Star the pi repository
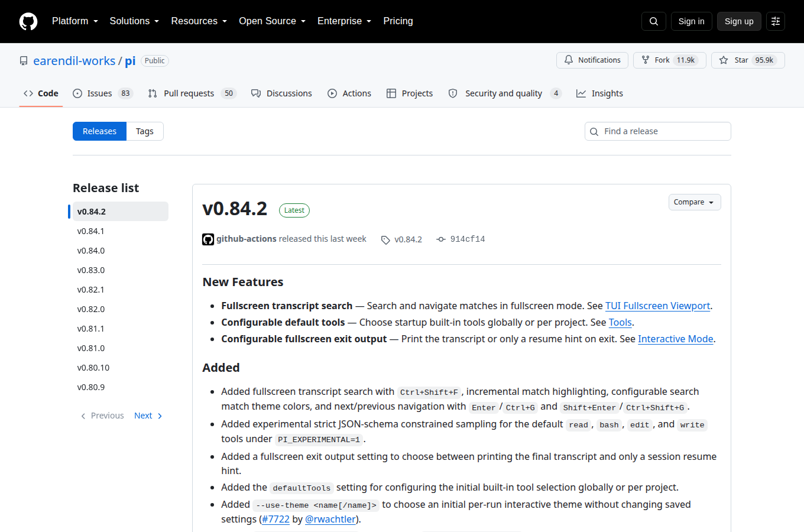 pyautogui.click(x=748, y=60)
